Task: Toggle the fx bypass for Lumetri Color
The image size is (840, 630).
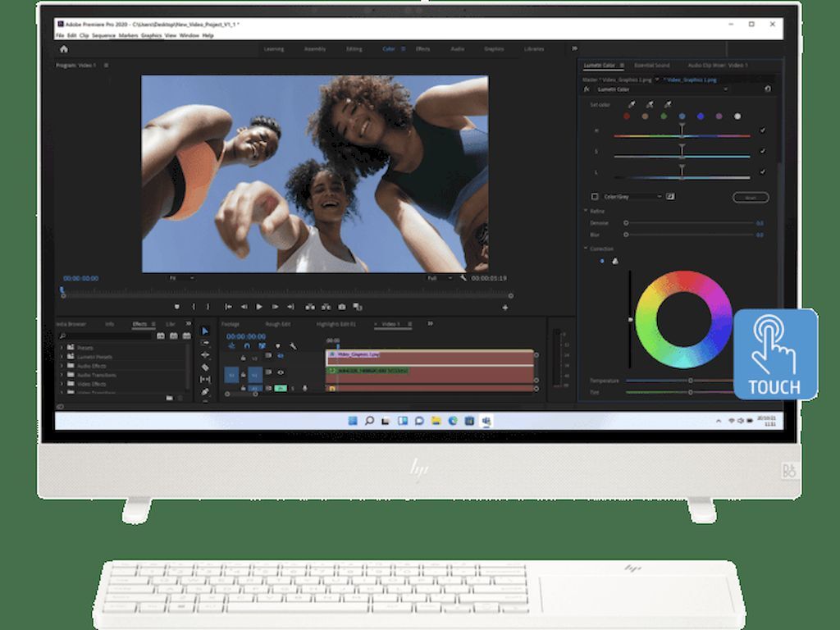Action: (587, 89)
